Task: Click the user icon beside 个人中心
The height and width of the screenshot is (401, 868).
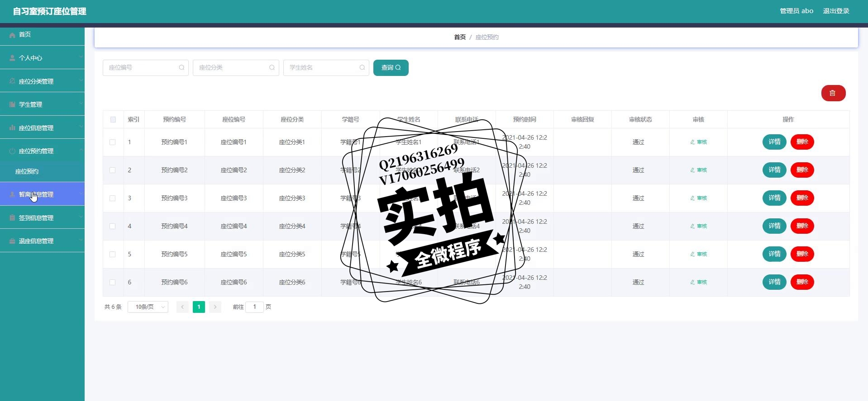Action: tap(12, 58)
